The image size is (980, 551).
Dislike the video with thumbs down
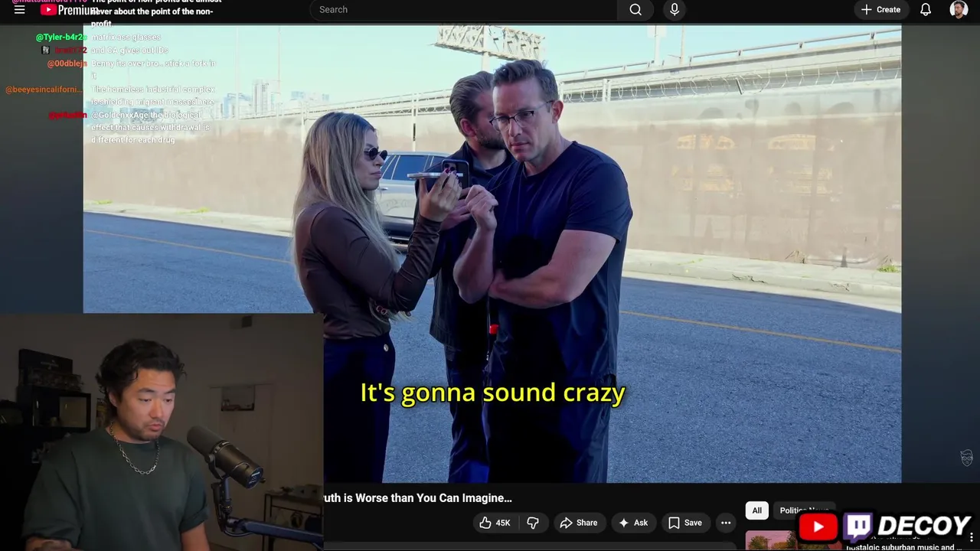coord(533,523)
